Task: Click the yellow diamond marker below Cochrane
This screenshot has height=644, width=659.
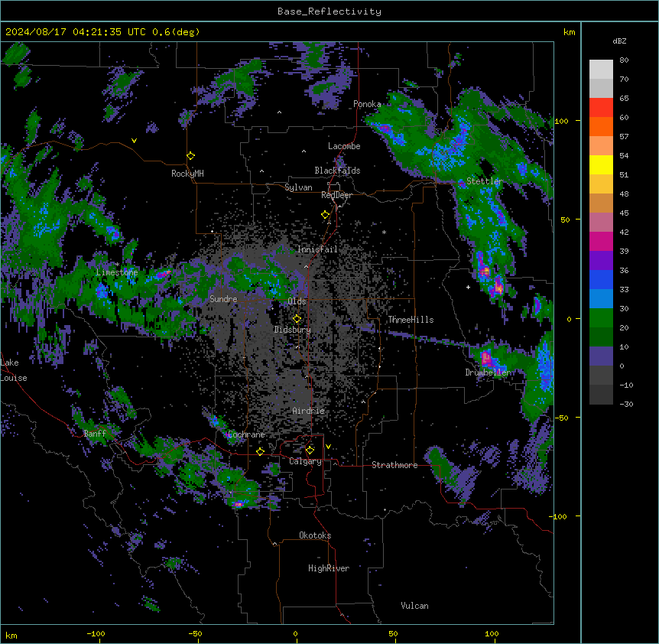Action: 260,451
